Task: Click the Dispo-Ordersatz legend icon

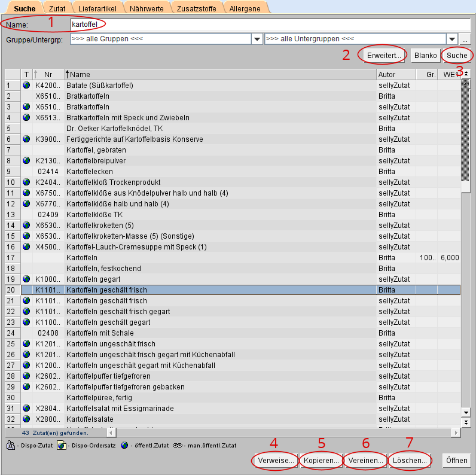Action: [x=61, y=446]
